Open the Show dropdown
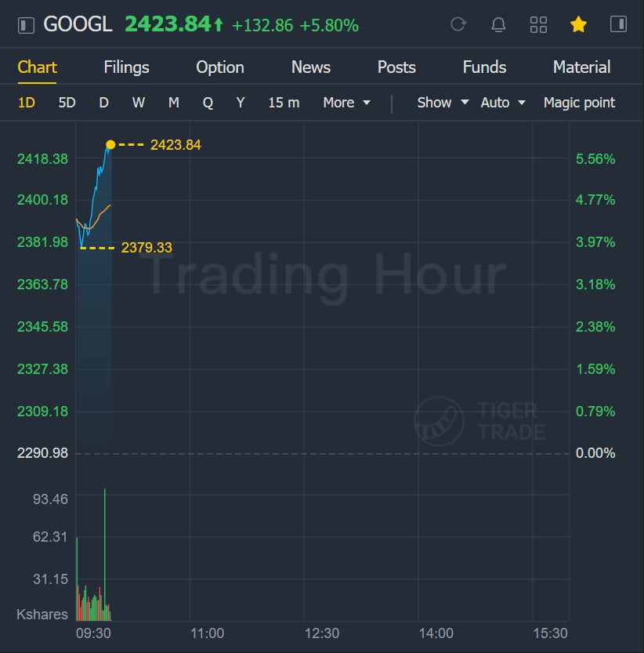The height and width of the screenshot is (653, 644). pos(443,103)
